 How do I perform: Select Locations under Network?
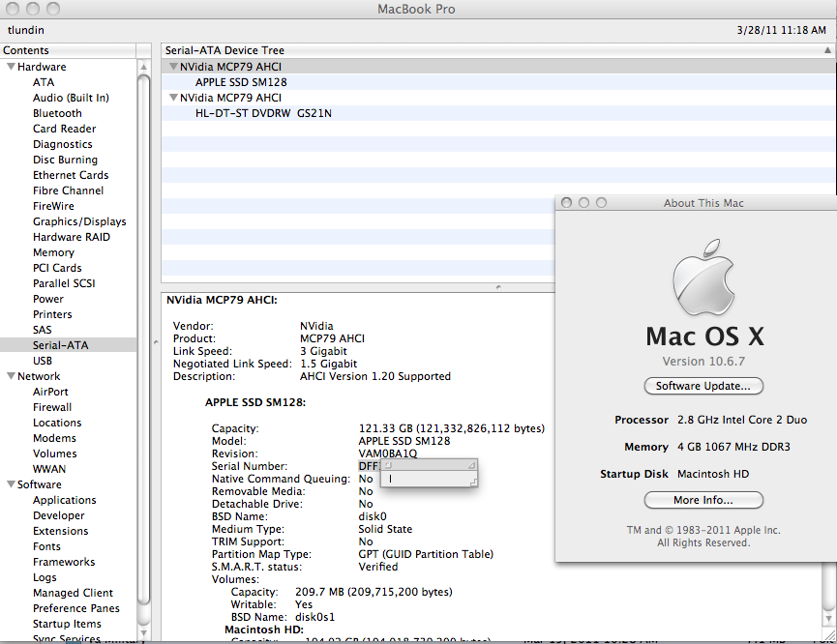pyautogui.click(x=57, y=423)
